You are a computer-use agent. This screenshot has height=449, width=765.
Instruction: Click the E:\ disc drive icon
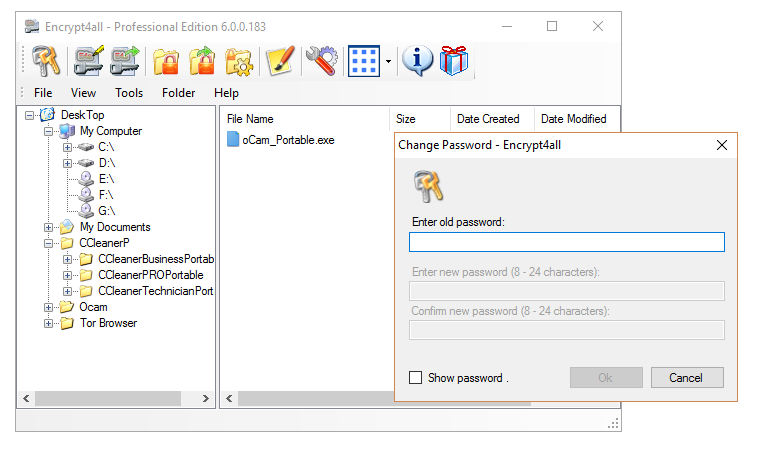click(x=86, y=179)
